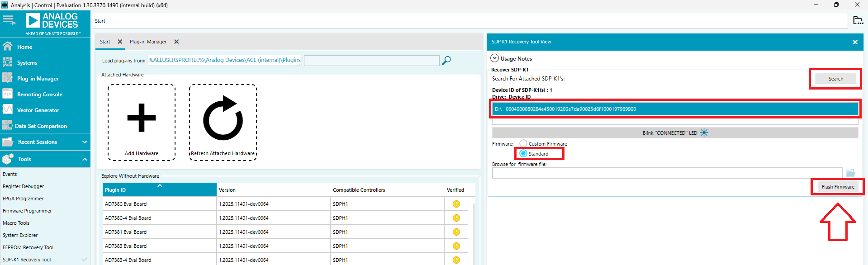Click the firmware file path field

(x=667, y=173)
